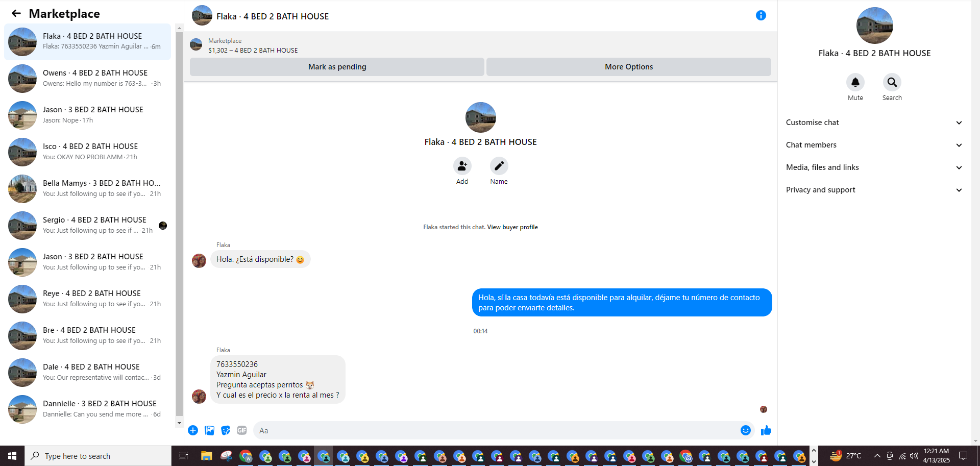The width and height of the screenshot is (980, 466).
Task: View buyer profile link
Action: click(x=512, y=227)
